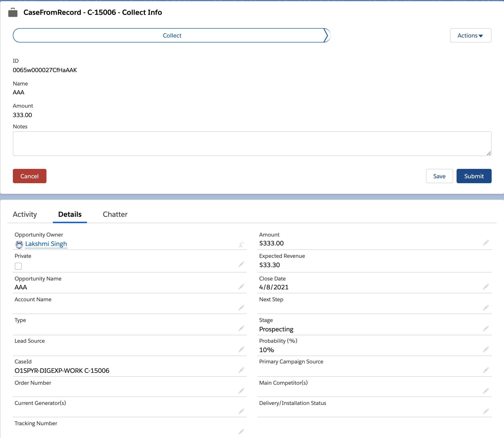Click into the Notes text area
Viewport: 504px width, 438px height.
pos(252,143)
